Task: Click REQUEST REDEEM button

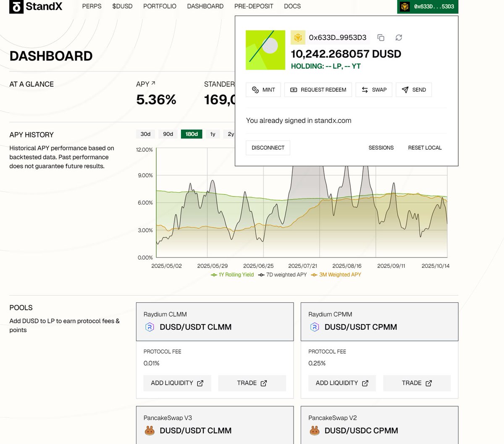Action: (x=318, y=90)
